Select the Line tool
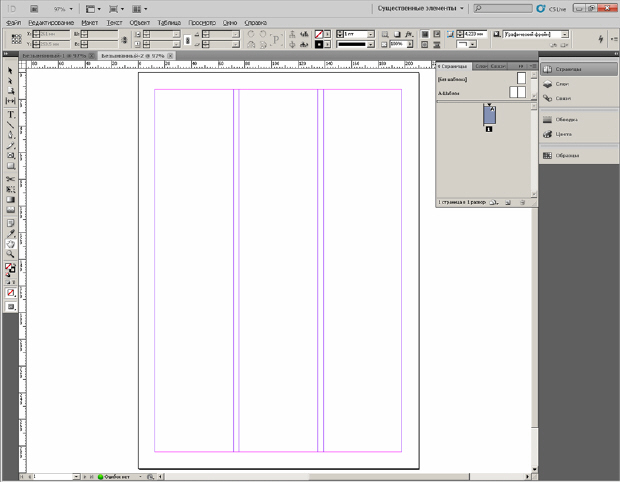The width and height of the screenshot is (620, 482). [10, 125]
